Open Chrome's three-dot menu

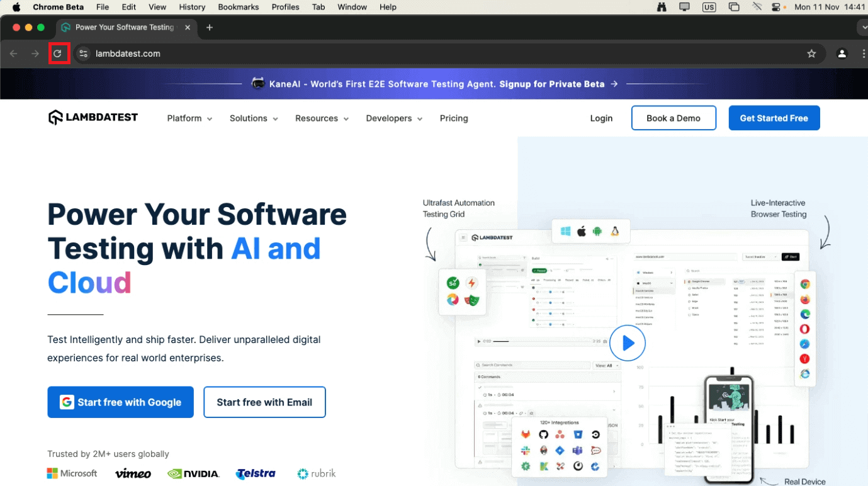864,54
